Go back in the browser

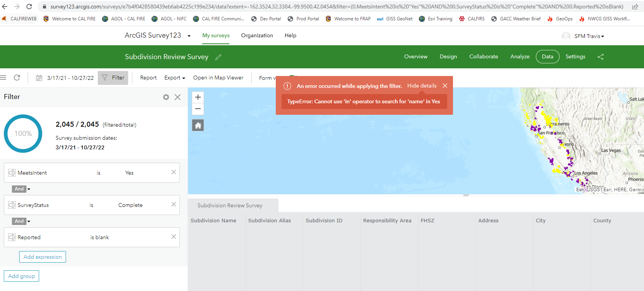coord(5,7)
